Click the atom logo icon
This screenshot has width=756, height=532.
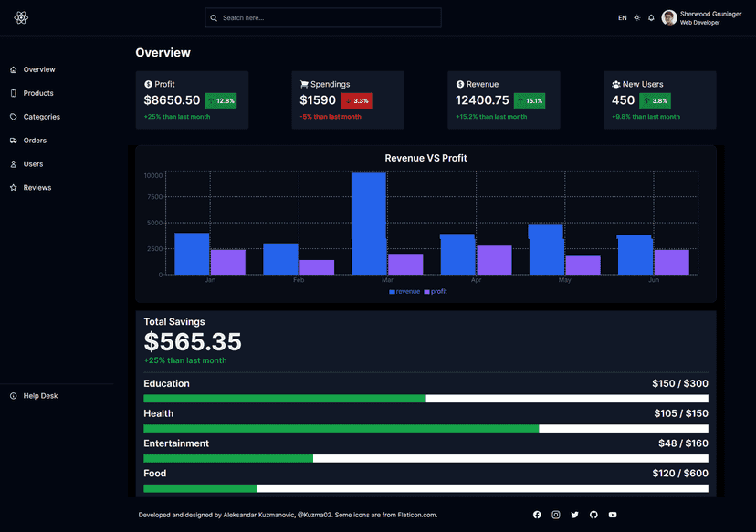point(21,17)
